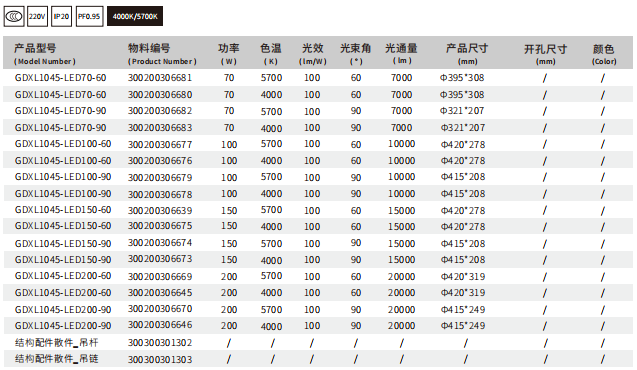
Task: Click the IP20 rating badge
Action: pos(61,17)
